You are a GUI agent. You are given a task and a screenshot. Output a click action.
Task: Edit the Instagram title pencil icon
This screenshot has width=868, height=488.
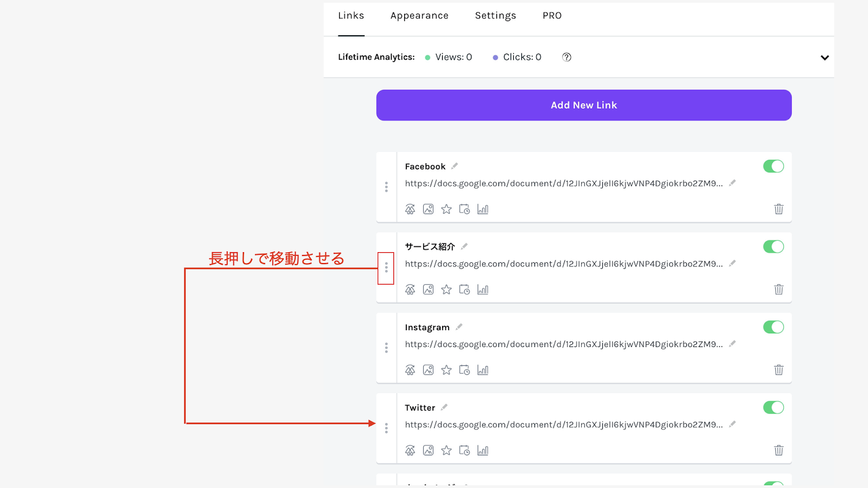point(459,326)
